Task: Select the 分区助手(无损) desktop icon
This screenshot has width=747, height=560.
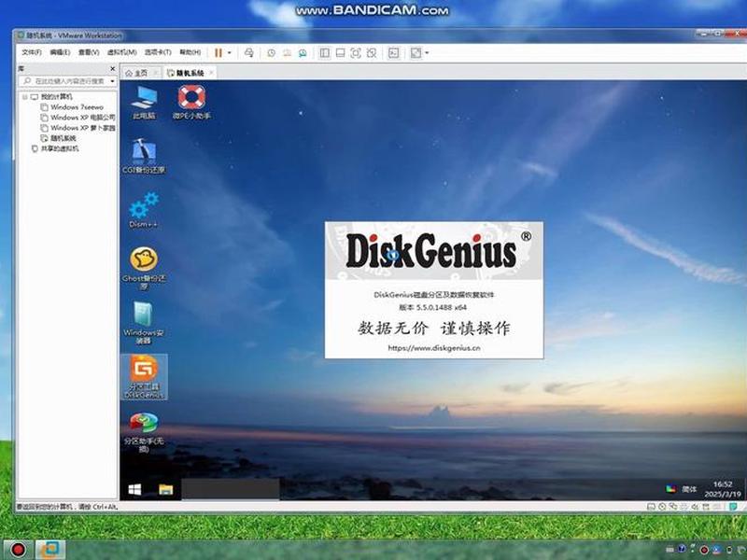Action: tap(144, 431)
